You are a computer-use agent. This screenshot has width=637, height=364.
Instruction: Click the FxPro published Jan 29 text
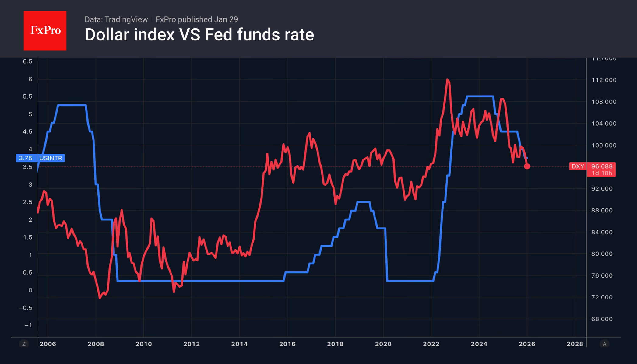pyautogui.click(x=197, y=19)
